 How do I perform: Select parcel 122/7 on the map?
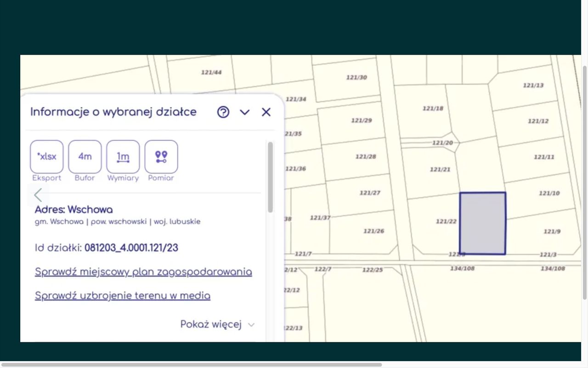click(x=323, y=269)
